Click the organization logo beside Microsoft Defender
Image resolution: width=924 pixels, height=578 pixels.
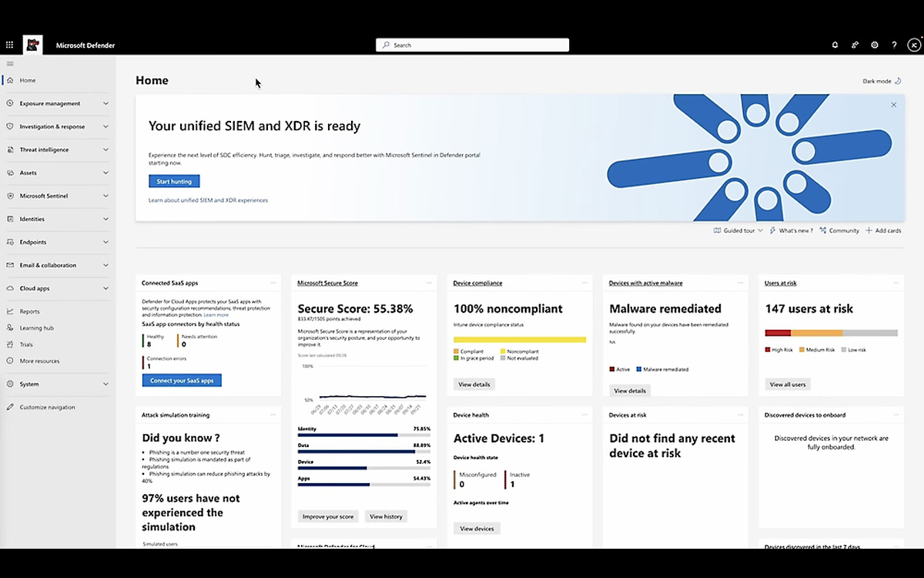(x=33, y=45)
